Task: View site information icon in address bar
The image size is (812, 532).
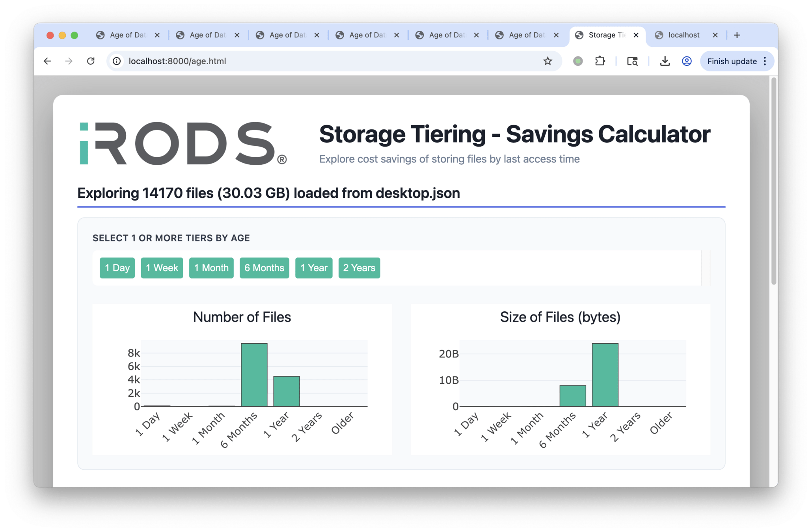Action: pyautogui.click(x=117, y=61)
